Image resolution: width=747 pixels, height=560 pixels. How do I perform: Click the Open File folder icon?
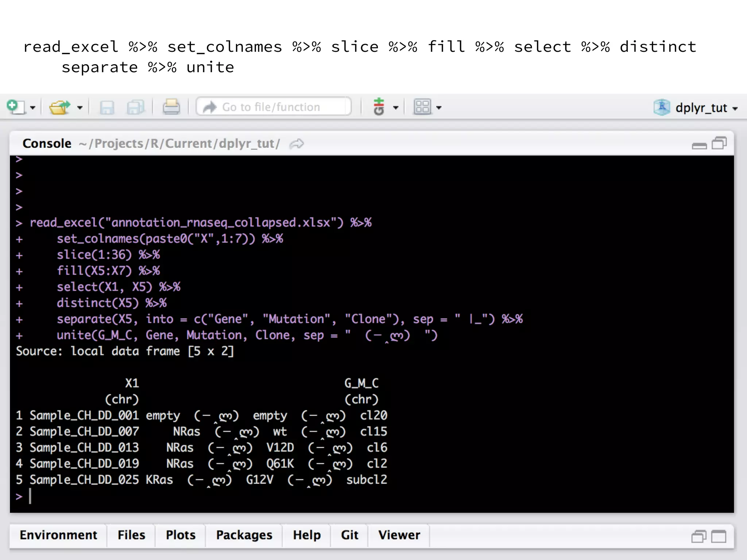point(59,107)
